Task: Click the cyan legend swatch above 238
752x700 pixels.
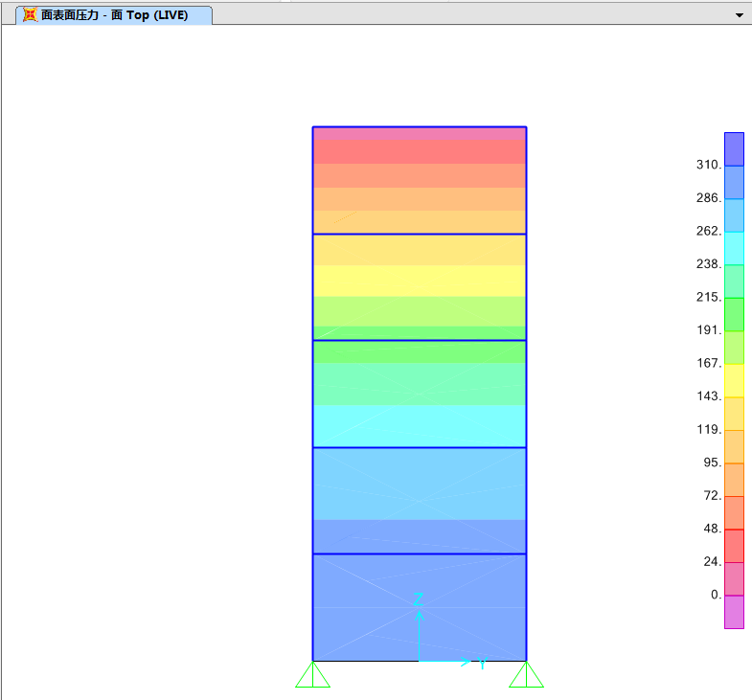Action: click(734, 248)
